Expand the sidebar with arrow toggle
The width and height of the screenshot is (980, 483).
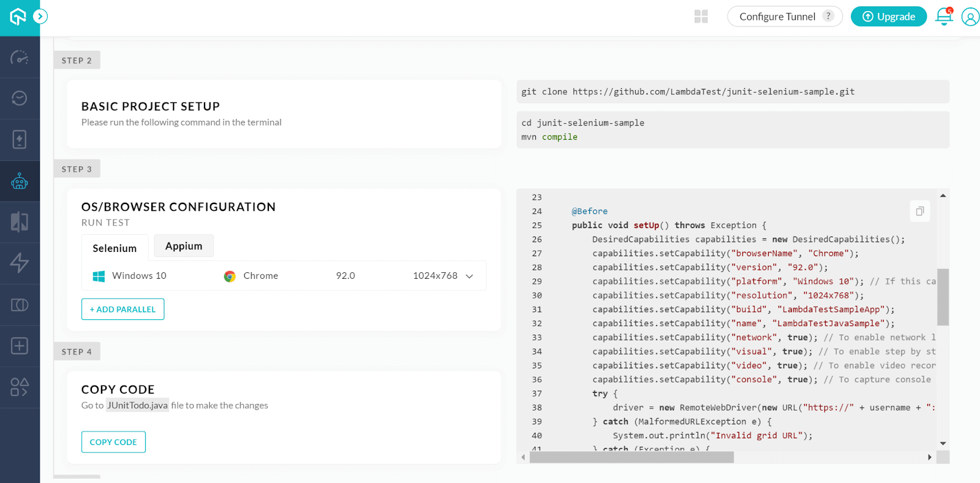tap(40, 17)
